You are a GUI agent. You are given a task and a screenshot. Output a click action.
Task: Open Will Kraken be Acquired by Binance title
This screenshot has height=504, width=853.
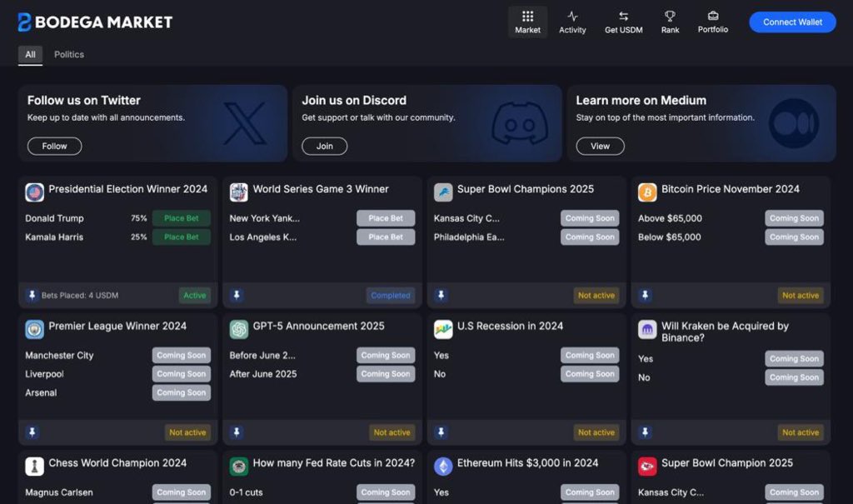pyautogui.click(x=726, y=332)
